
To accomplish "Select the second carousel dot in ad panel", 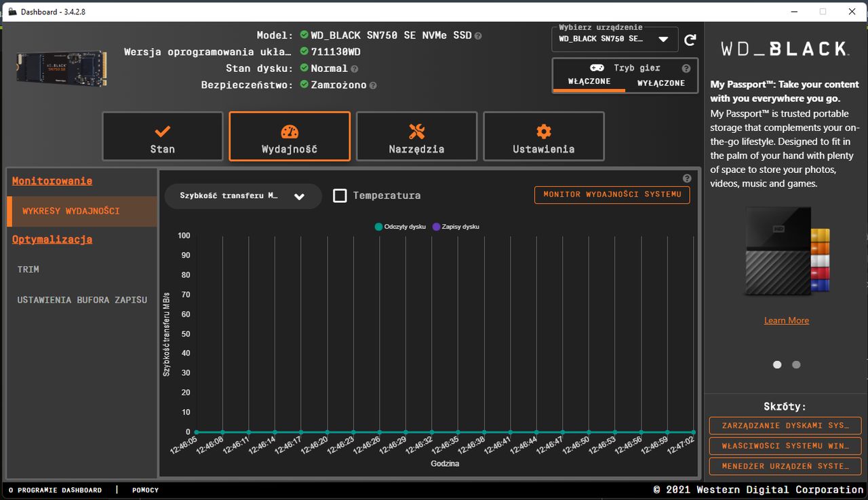I will coord(796,364).
